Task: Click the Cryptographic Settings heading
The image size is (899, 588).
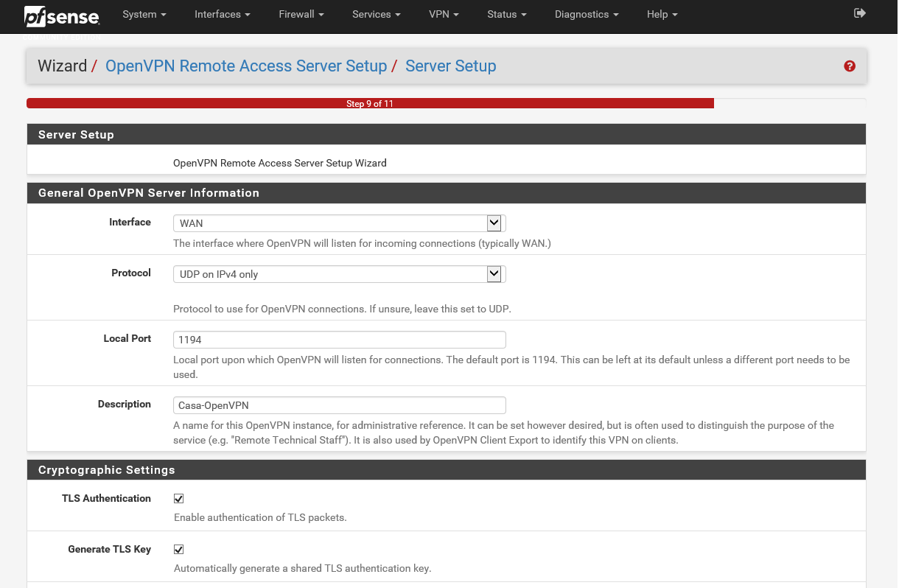Action: pos(447,470)
